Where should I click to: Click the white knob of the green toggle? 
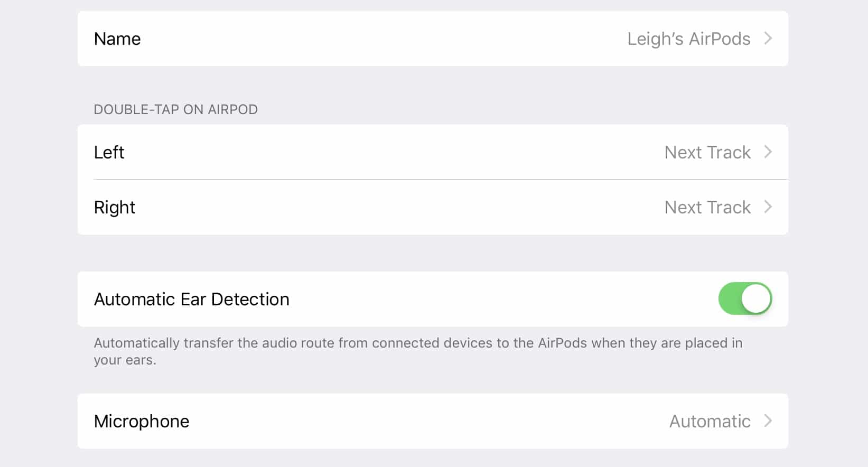coord(756,299)
